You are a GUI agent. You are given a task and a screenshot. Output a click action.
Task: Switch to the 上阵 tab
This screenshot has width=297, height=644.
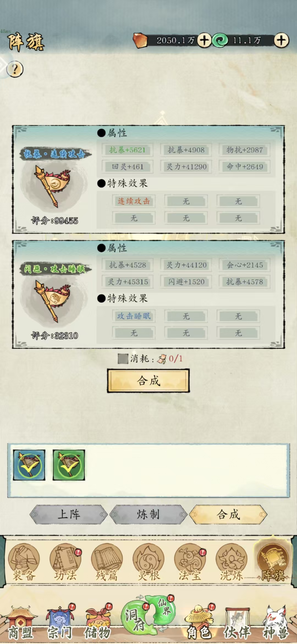coord(69,514)
